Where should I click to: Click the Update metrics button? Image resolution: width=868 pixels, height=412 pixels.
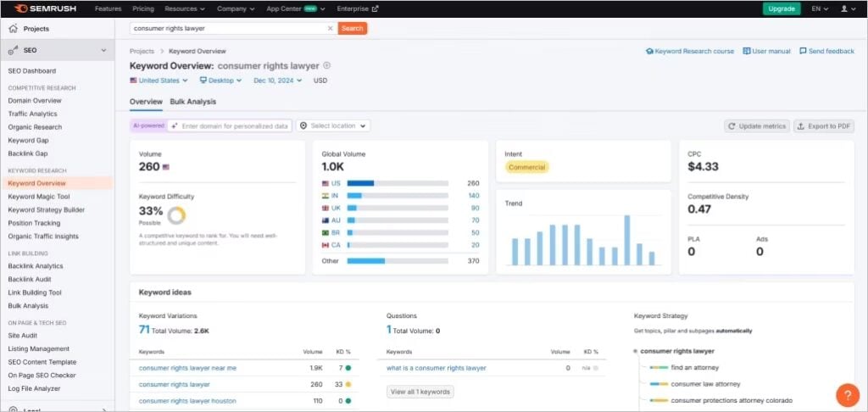pos(757,126)
